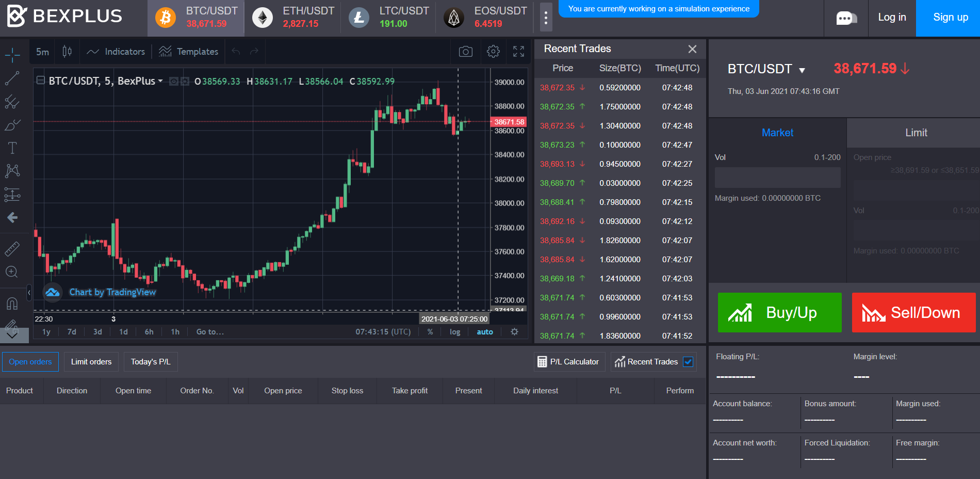
Task: Click the Sell/Down button
Action: pyautogui.click(x=914, y=313)
